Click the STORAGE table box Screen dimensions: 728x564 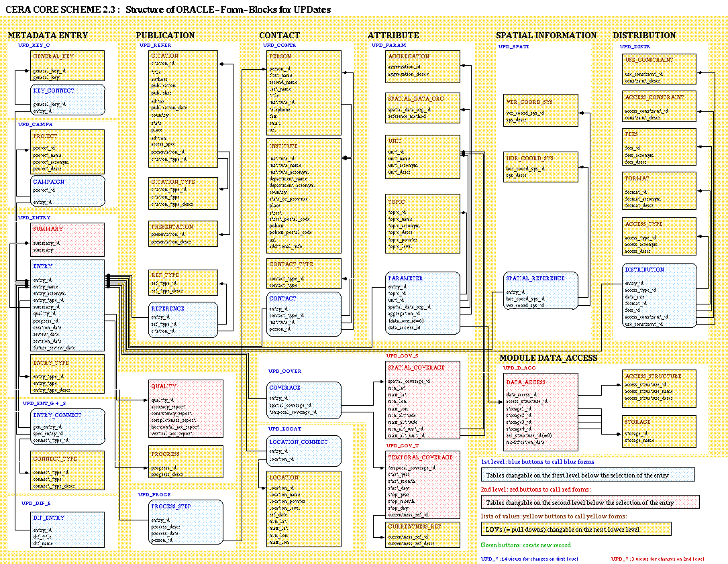[x=660, y=432]
